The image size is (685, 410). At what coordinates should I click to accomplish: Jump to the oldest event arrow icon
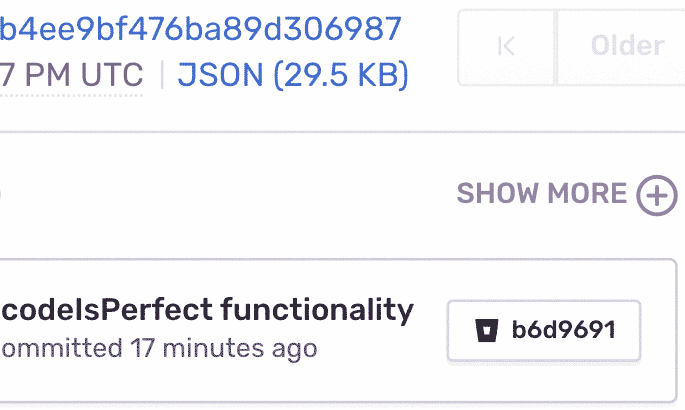coord(506,47)
